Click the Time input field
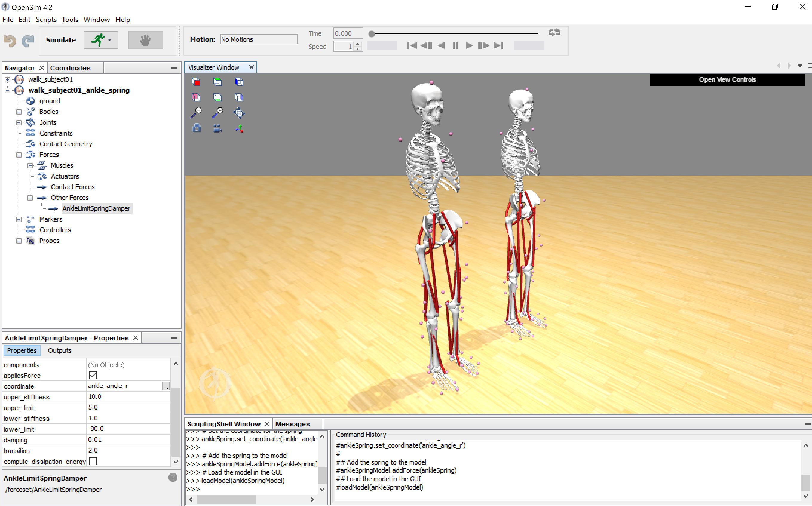 pos(348,33)
